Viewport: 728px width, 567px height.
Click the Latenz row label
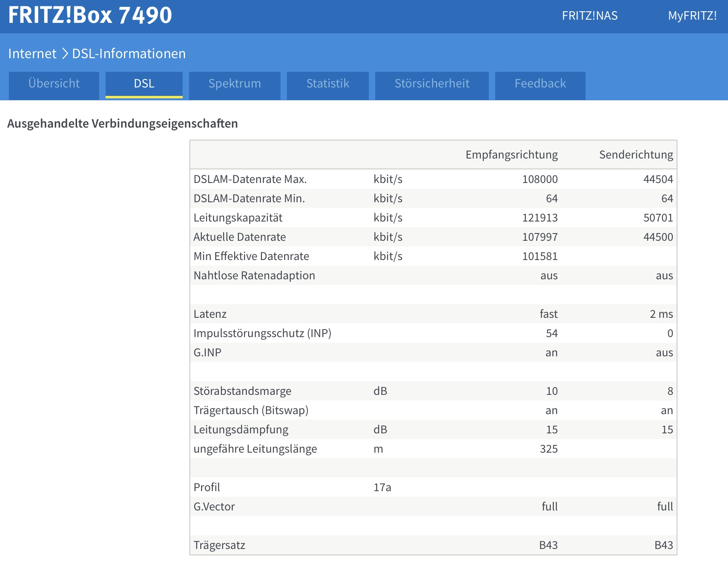pos(210,314)
